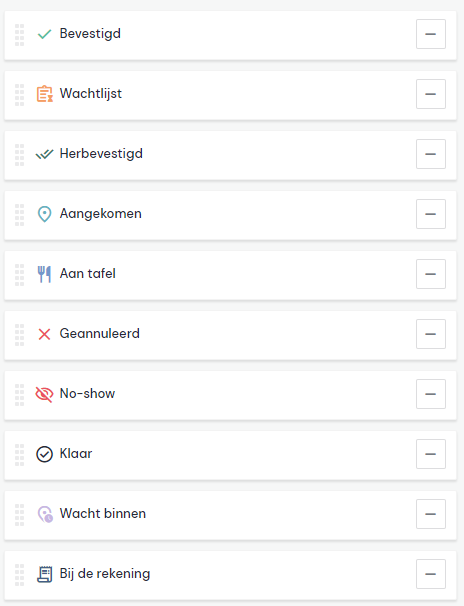Viewport: 464px width, 606px height.
Task: Click the circled checkmark Klaar icon
Action: point(44,454)
